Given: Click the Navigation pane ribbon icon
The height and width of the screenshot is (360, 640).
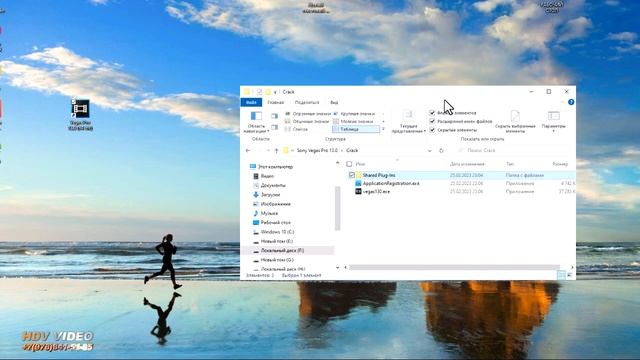Looking at the screenshot, I should 256,116.
